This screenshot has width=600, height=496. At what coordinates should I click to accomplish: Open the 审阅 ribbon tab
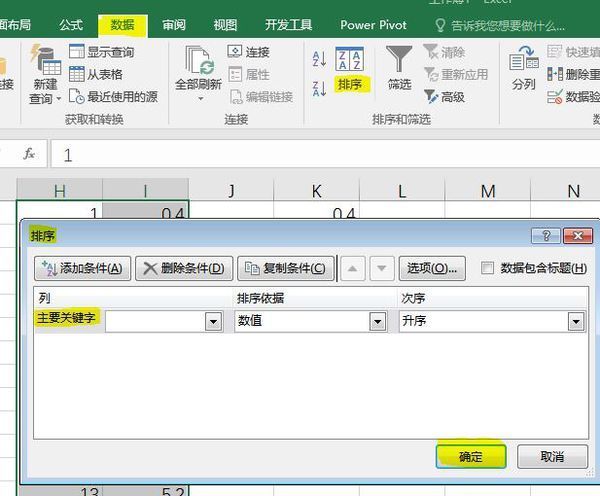[x=174, y=25]
